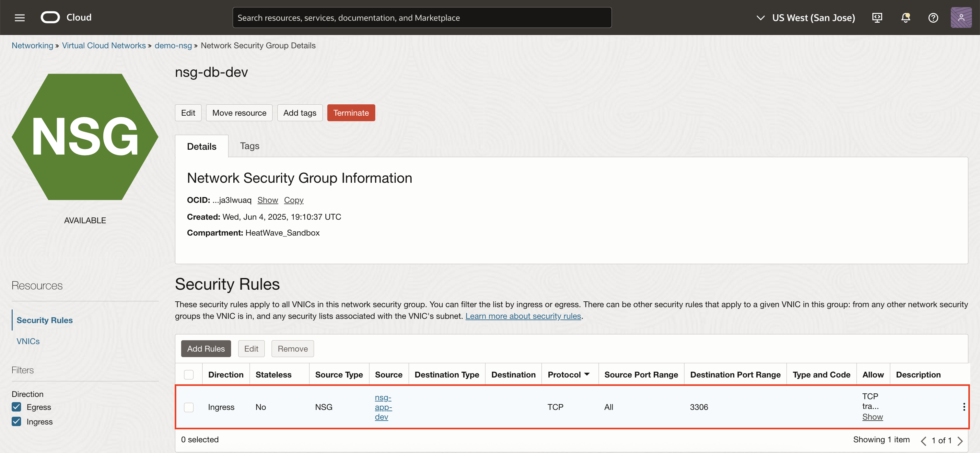This screenshot has width=980, height=453.
Task: Open the hamburger navigation menu
Action: (x=20, y=17)
